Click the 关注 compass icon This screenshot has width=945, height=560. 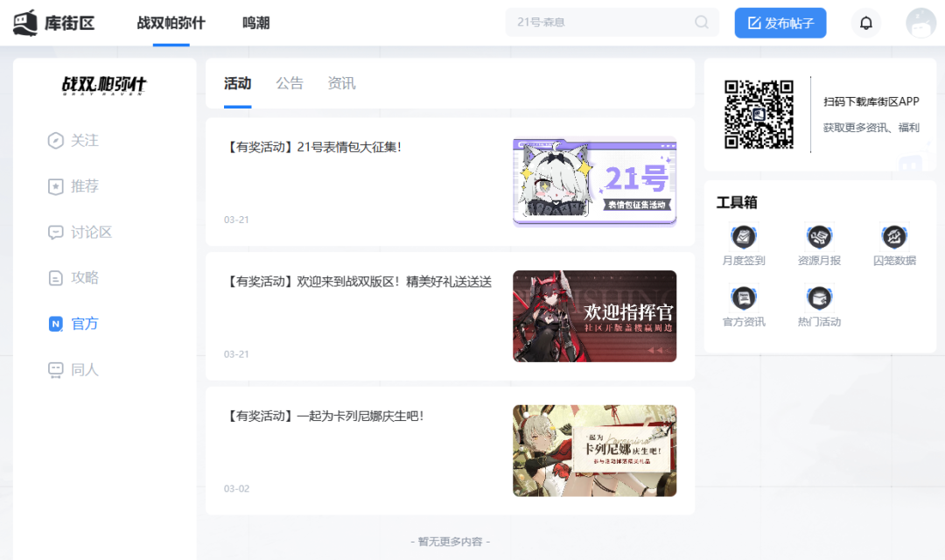pyautogui.click(x=55, y=141)
